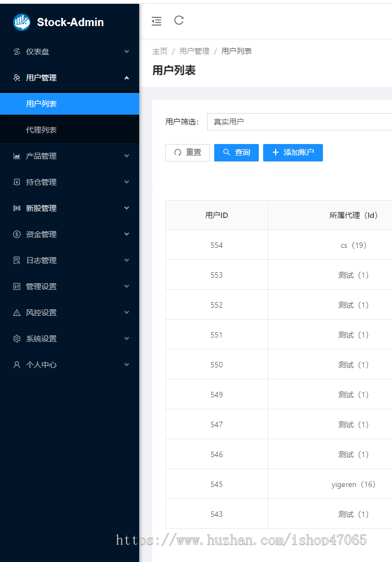Click the warning triangle icon beside 风控设置
Screen dimensions: 392x562
(x=16, y=313)
